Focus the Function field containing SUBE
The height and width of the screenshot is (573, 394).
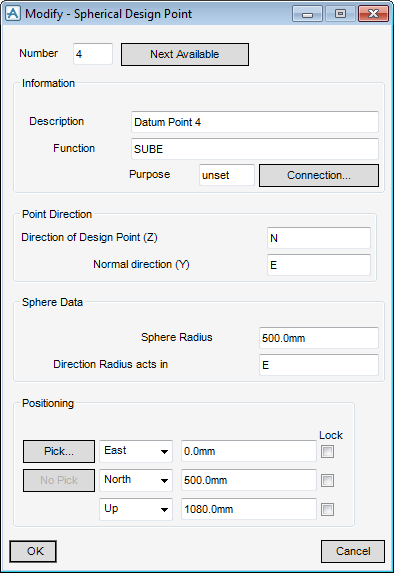tap(255, 149)
